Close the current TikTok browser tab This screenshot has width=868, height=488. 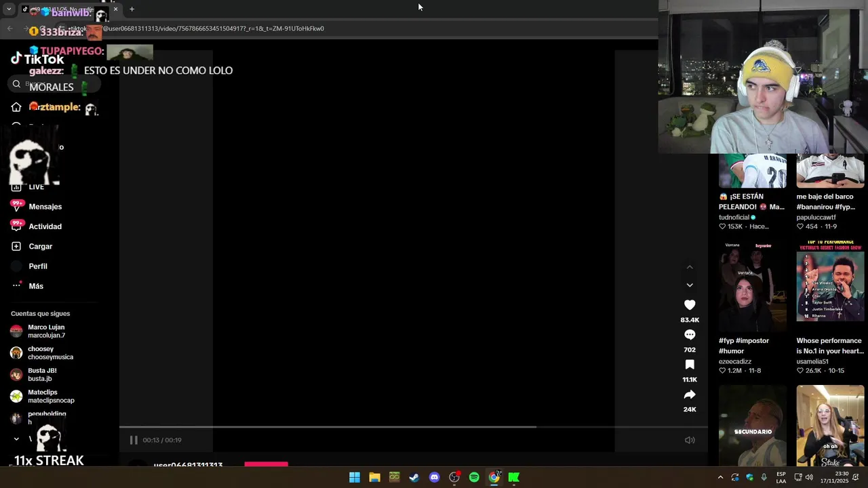coord(115,9)
